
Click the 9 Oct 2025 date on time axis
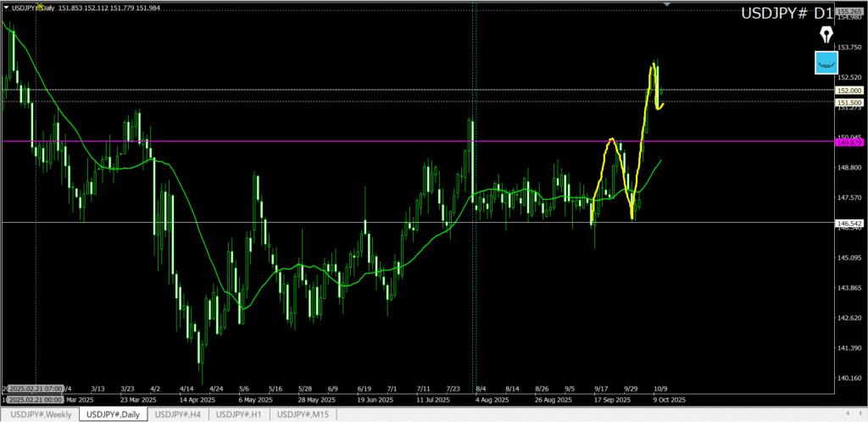point(668,399)
